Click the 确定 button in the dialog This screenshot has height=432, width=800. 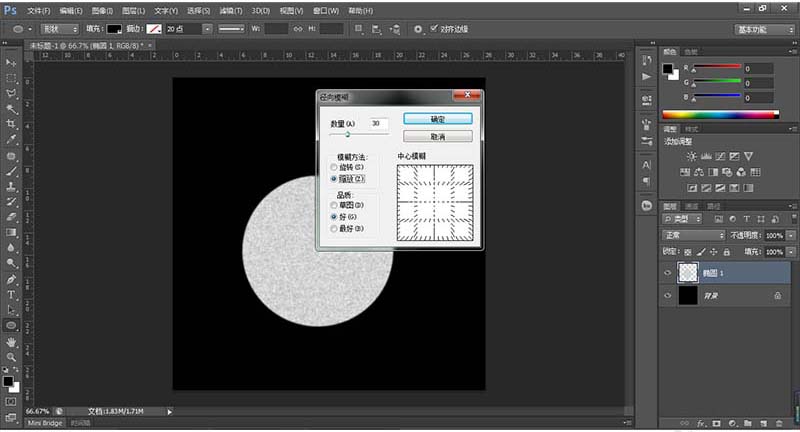[x=437, y=118]
